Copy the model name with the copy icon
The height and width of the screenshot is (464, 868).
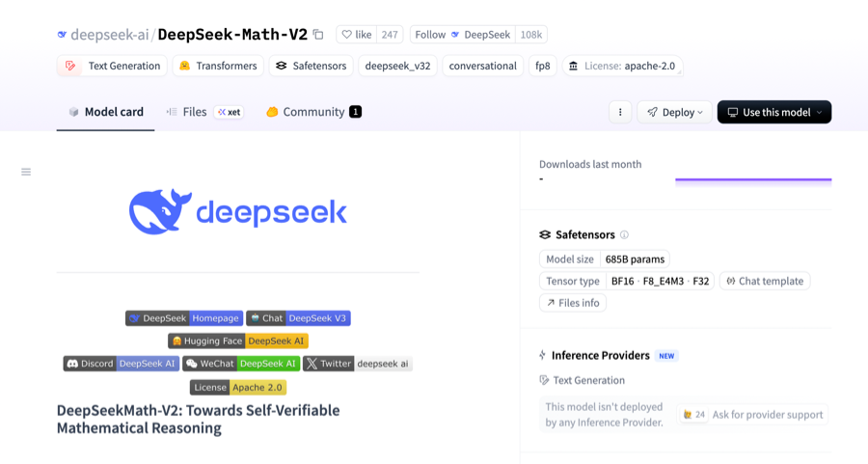[x=318, y=35]
